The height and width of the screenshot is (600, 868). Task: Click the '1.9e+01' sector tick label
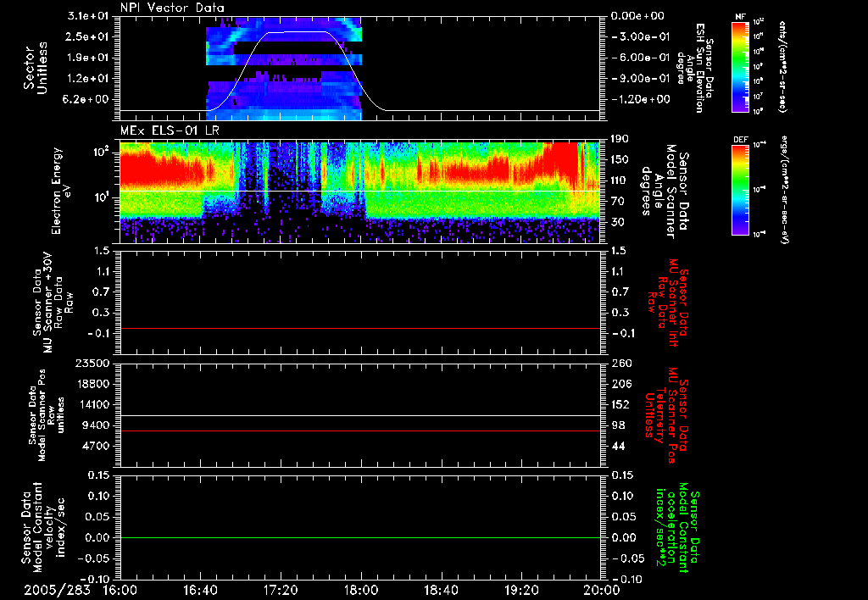point(87,58)
